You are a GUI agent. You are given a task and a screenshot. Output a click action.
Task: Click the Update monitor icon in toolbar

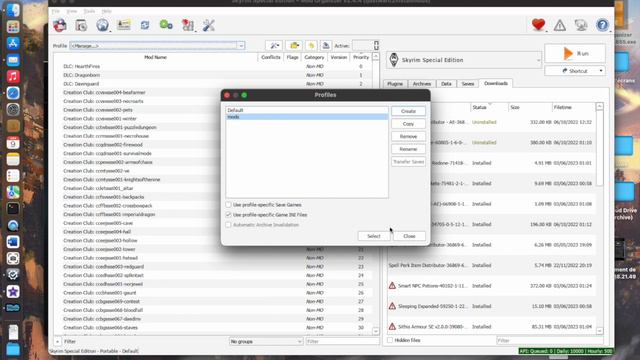(581, 25)
